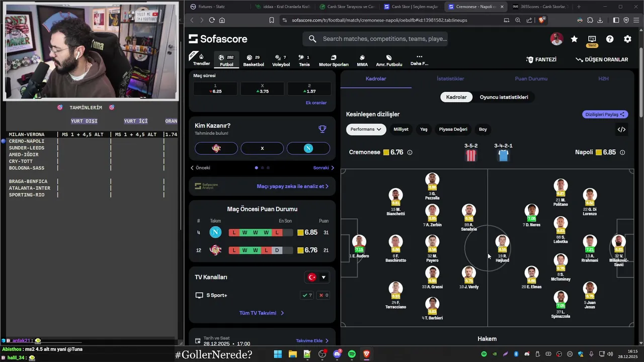
Task: Open the Sofascore home logo
Action: pos(218,39)
